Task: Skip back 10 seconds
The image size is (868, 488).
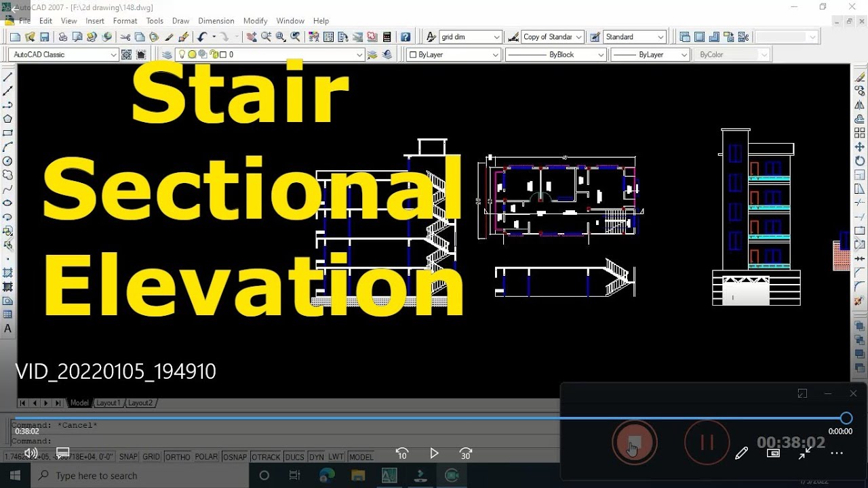Action: (x=402, y=453)
